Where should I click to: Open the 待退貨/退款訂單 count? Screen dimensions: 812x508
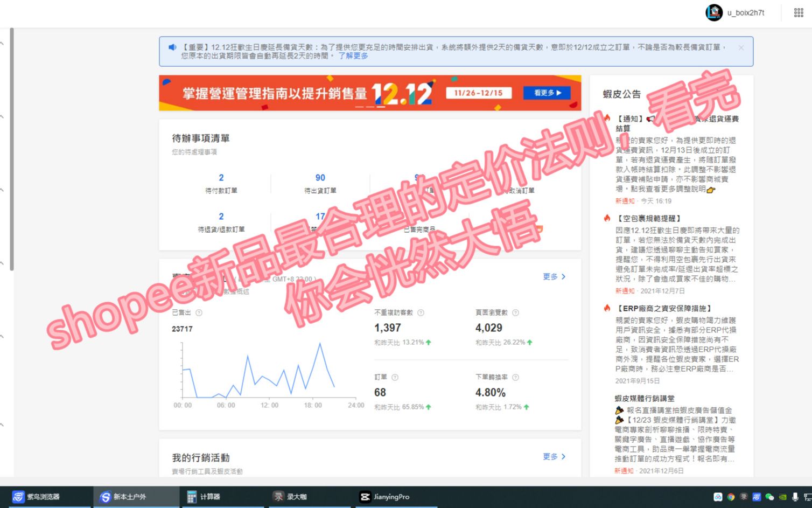pos(221,217)
